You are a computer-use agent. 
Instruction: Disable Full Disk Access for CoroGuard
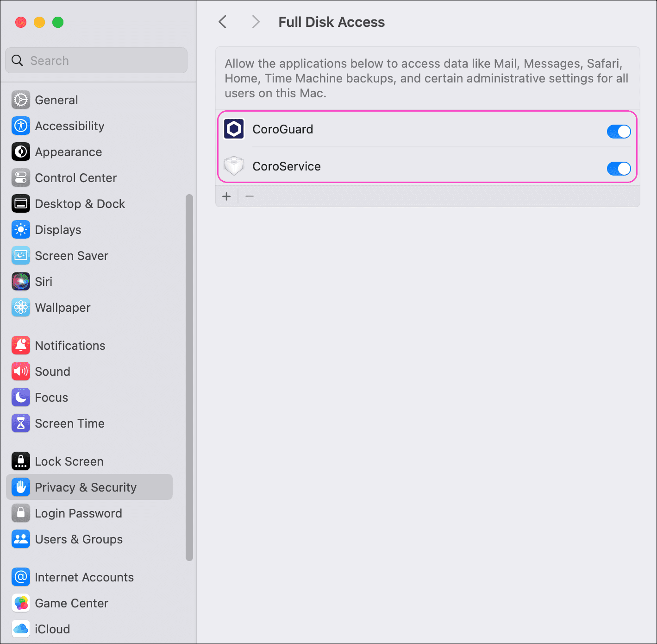click(x=619, y=132)
